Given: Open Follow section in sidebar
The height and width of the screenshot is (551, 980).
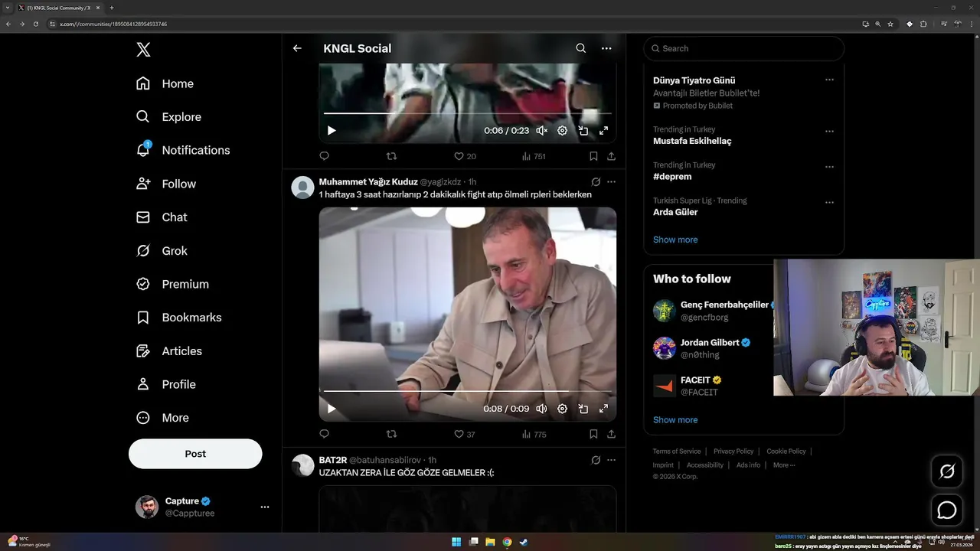Looking at the screenshot, I should (165, 184).
